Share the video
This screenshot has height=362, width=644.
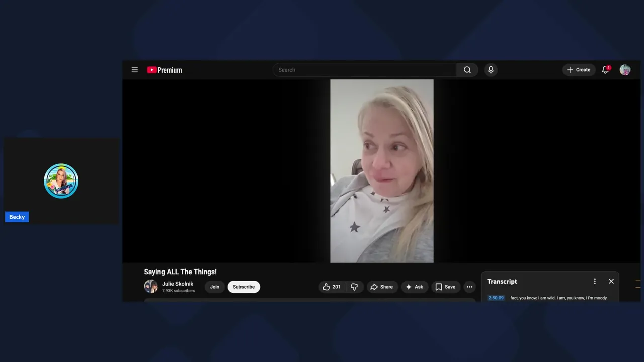(x=382, y=287)
